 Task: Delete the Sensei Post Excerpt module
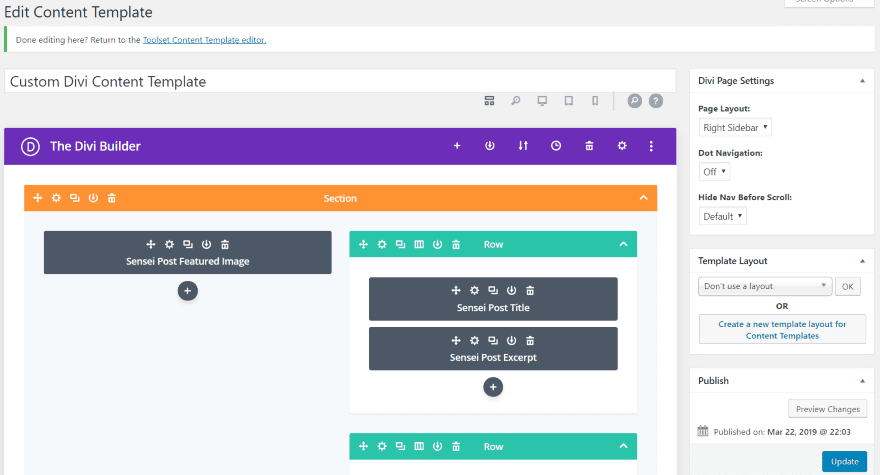click(x=530, y=340)
